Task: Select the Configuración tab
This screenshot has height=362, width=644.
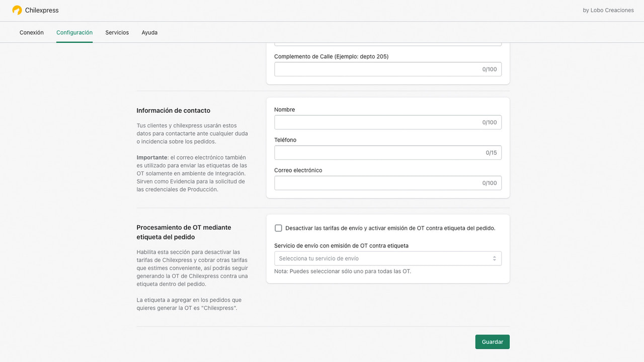Action: pyautogui.click(x=74, y=32)
